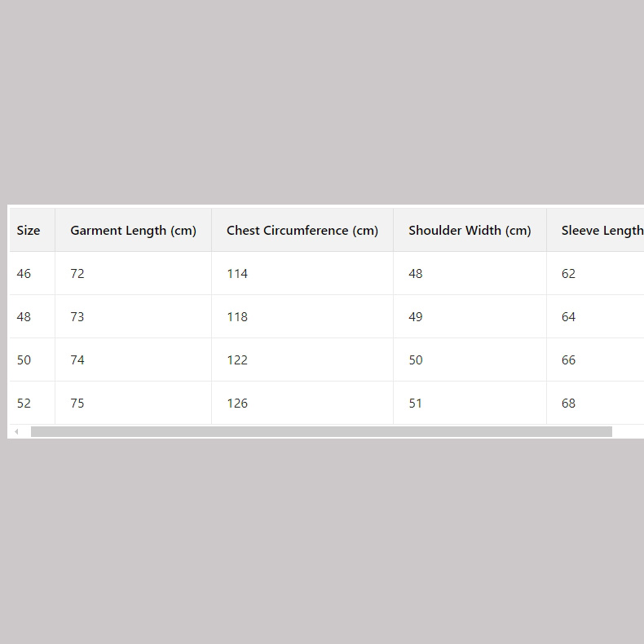Click the Sleeve Length column header

pos(602,231)
